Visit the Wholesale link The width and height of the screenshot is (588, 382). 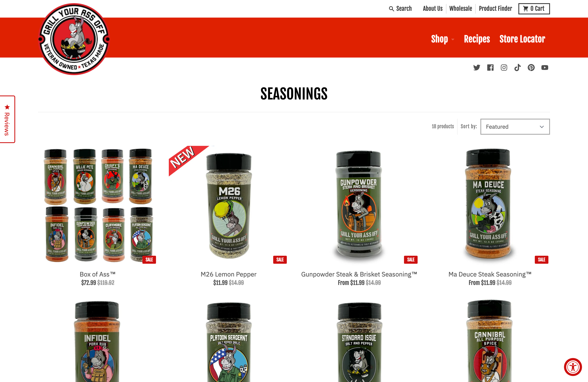pyautogui.click(x=461, y=9)
